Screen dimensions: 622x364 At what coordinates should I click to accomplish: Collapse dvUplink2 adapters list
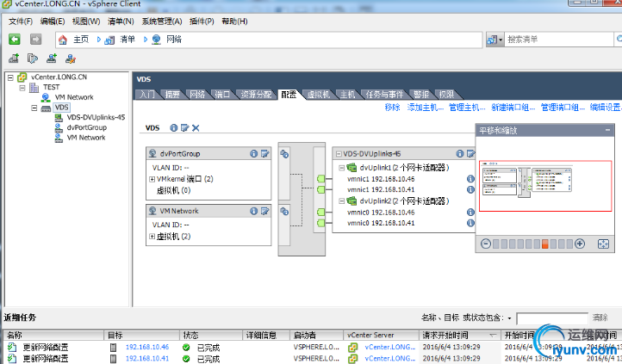coord(341,201)
